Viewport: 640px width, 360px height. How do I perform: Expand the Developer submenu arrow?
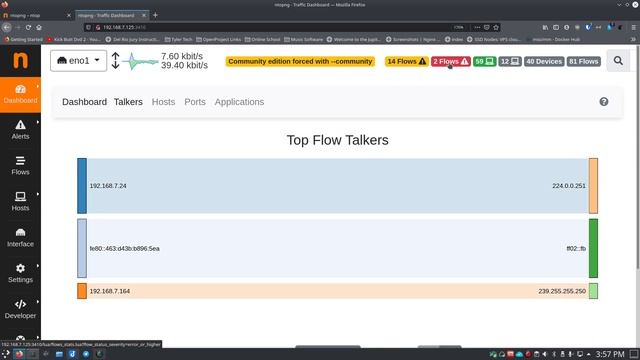38,302
